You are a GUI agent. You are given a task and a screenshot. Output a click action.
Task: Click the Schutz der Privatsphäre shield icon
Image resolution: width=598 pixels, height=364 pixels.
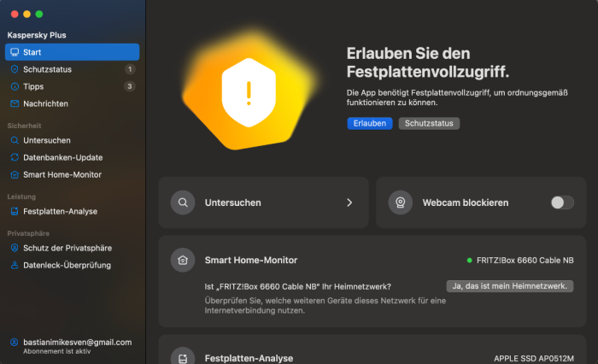pos(15,248)
